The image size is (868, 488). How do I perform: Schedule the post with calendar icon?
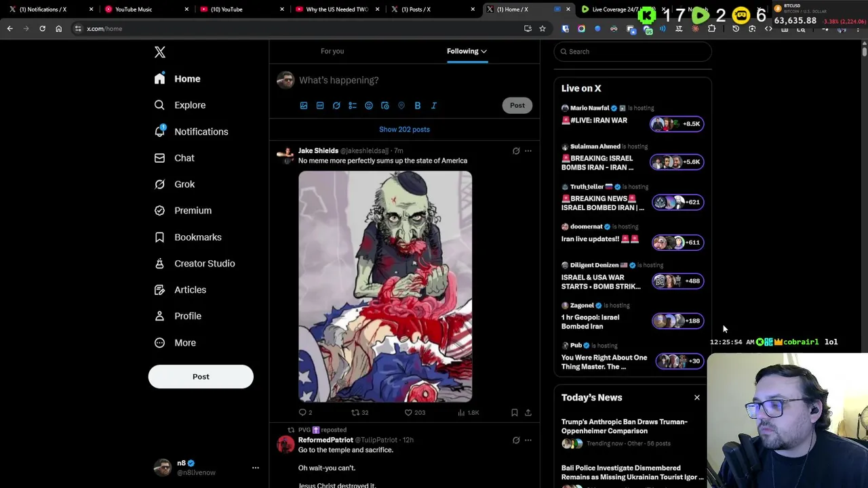pyautogui.click(x=385, y=106)
